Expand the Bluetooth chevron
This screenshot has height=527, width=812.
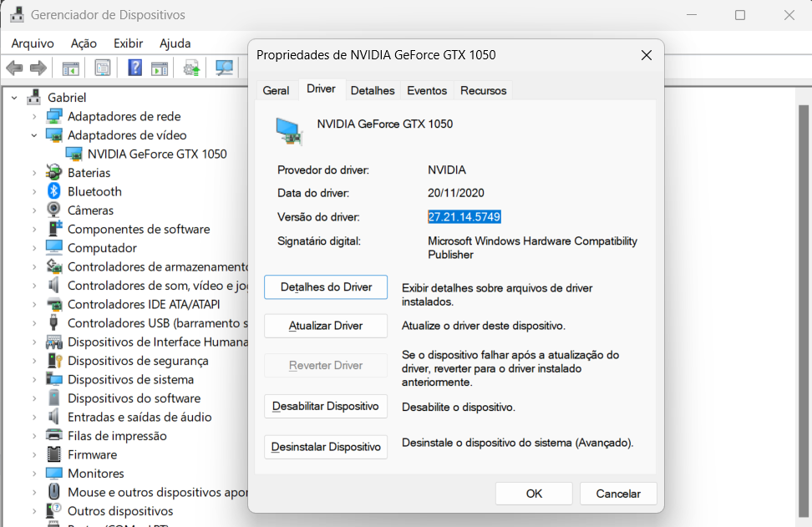(34, 191)
